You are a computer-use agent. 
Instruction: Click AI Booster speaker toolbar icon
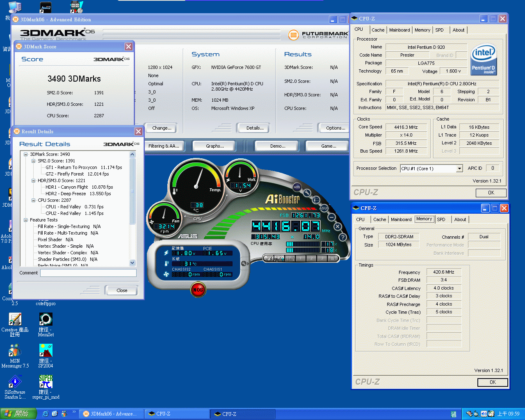pyautogui.click(x=290, y=258)
